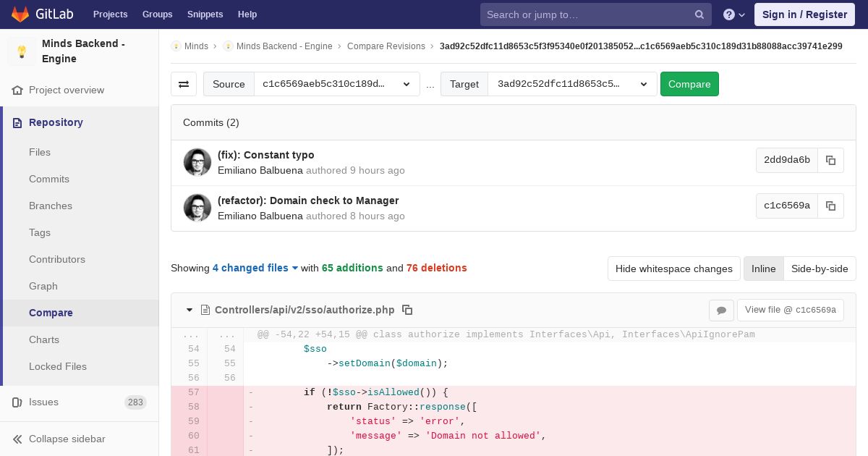Swap source and target revisions
The image size is (868, 456).
(x=184, y=84)
